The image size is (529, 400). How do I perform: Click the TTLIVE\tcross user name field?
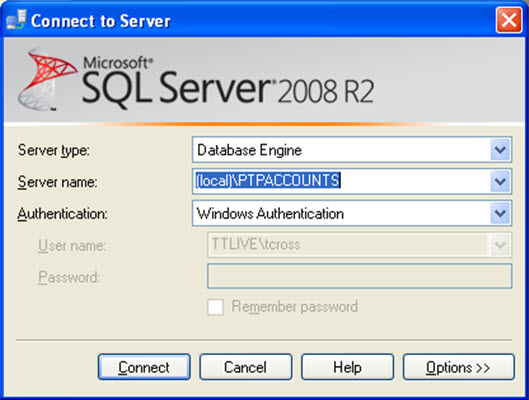click(360, 245)
